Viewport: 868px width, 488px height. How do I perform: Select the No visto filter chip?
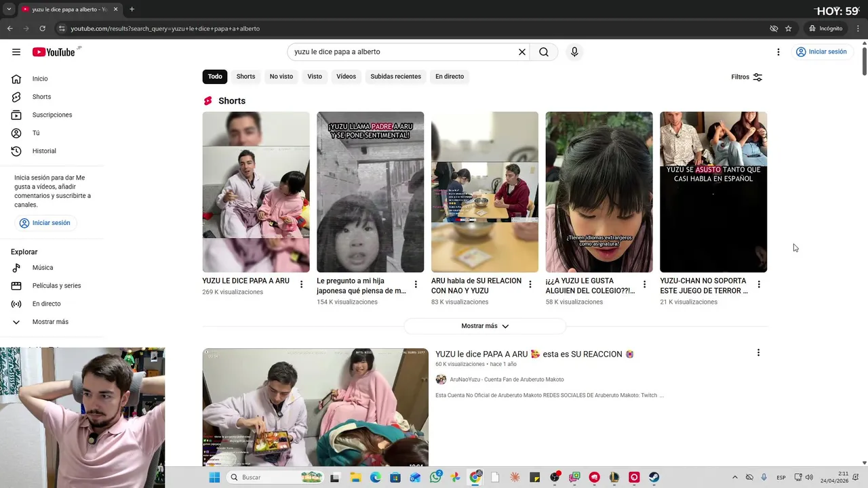point(281,77)
